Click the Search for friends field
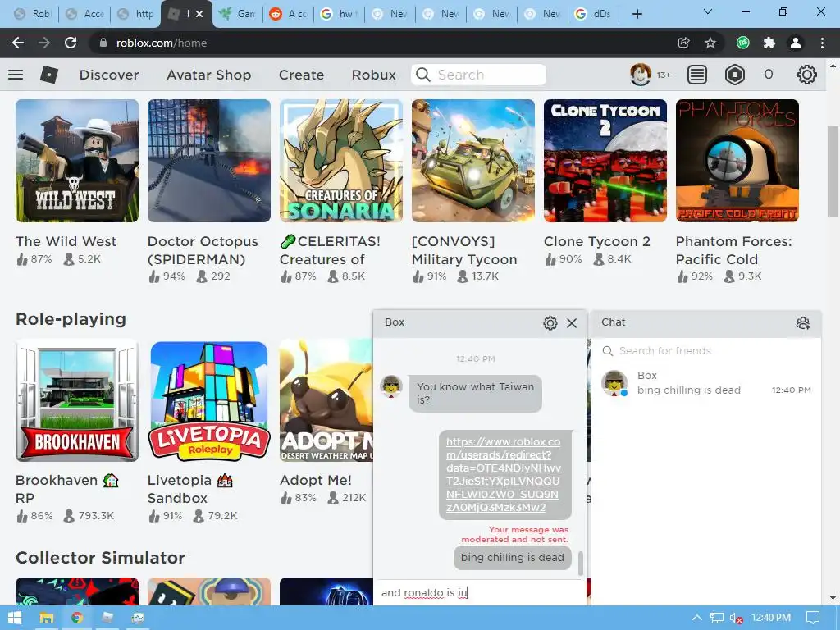This screenshot has width=840, height=630. click(x=706, y=351)
